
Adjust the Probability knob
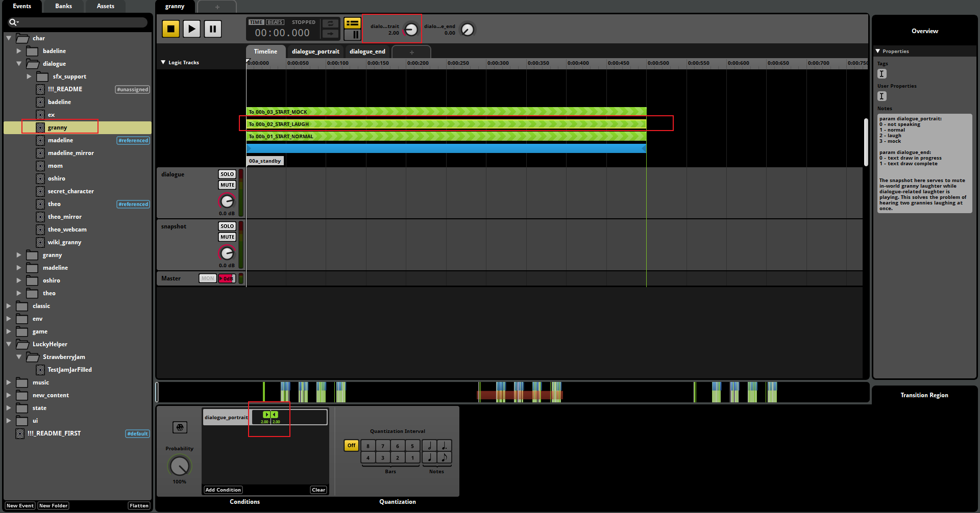179,466
